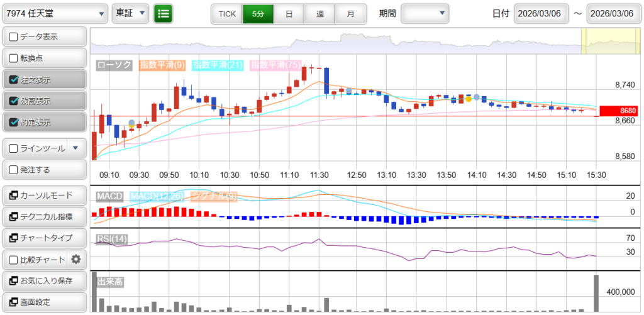
Task: Select the 週 weekly timeframe tab
Action: (x=319, y=13)
